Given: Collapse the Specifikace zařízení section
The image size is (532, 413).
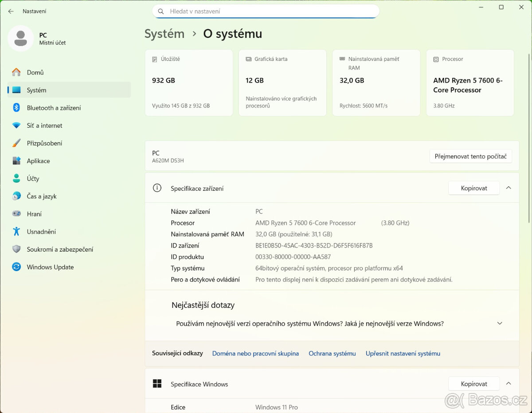Looking at the screenshot, I should click(x=509, y=188).
